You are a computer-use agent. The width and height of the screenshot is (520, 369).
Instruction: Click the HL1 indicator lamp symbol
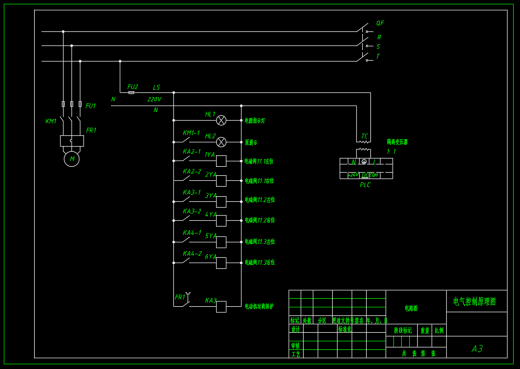tap(221, 120)
